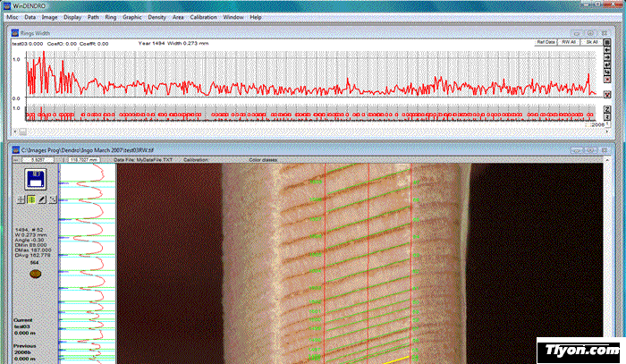The height and width of the screenshot is (364, 626).
Task: Click the small z zoom icon below large Z
Action: click(607, 117)
